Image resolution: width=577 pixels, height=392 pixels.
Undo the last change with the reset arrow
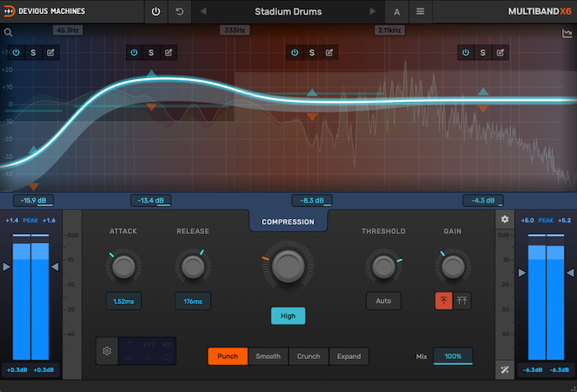click(180, 12)
